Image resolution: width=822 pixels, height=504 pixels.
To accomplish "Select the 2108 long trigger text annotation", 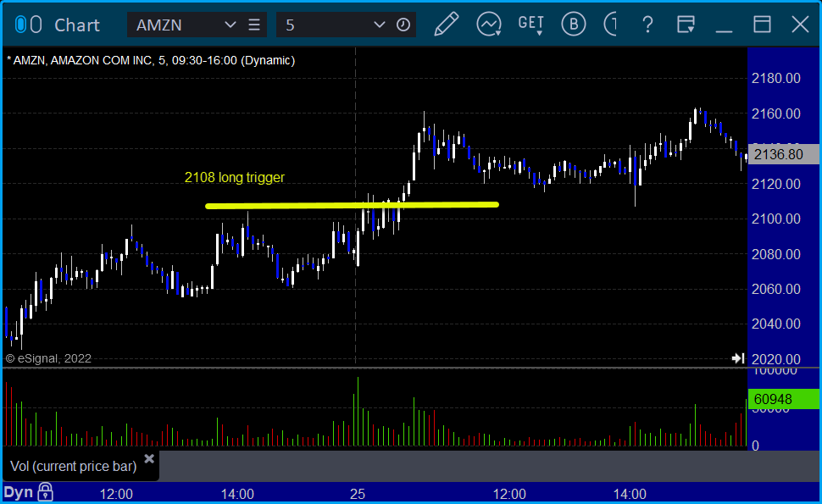I will [x=235, y=178].
